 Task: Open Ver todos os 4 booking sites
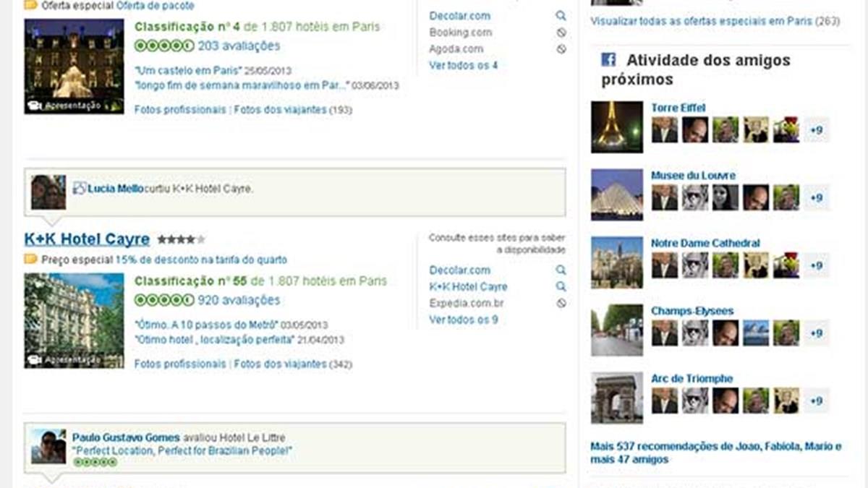pyautogui.click(x=463, y=65)
